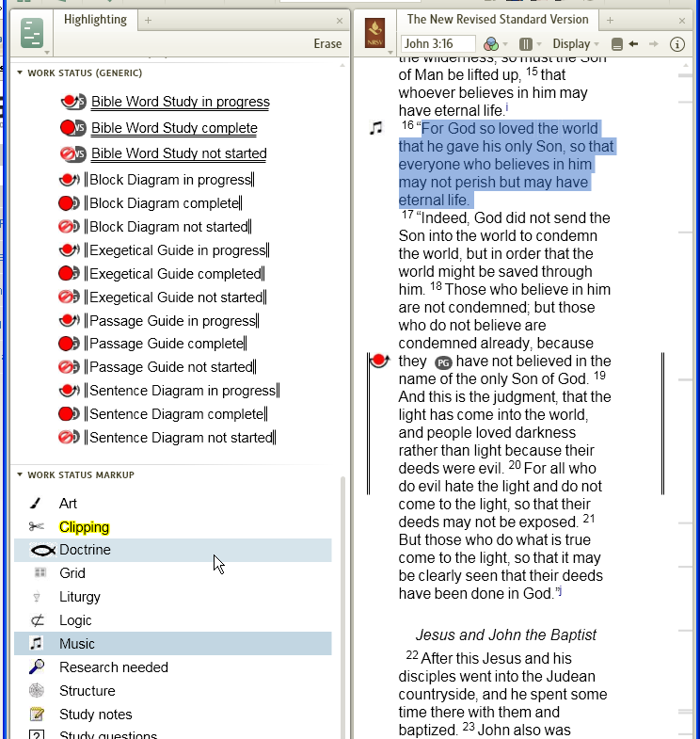
Task: Click the Erase button
Action: point(327,44)
